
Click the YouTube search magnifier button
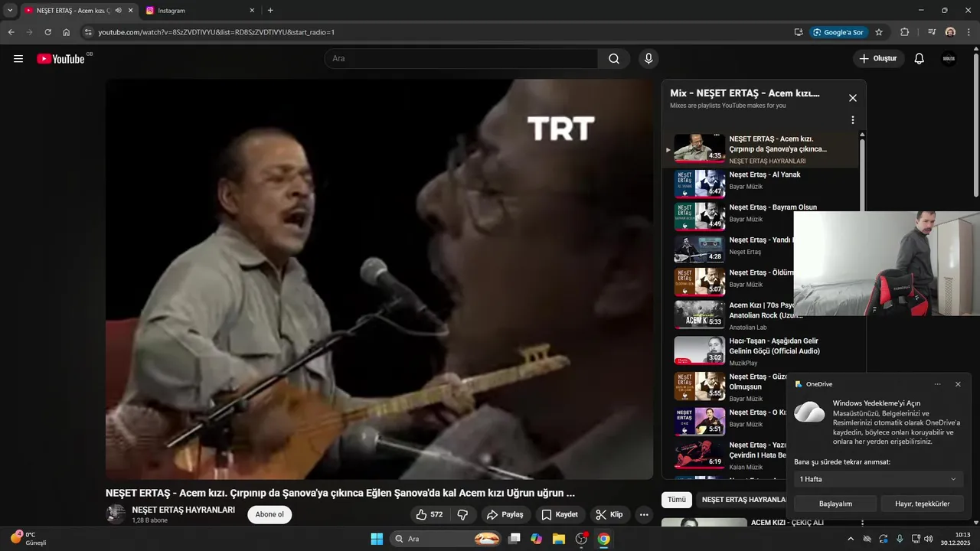click(614, 59)
